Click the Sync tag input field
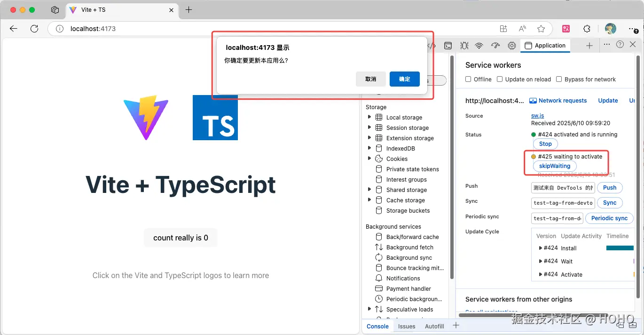The height and width of the screenshot is (335, 644). click(x=563, y=203)
